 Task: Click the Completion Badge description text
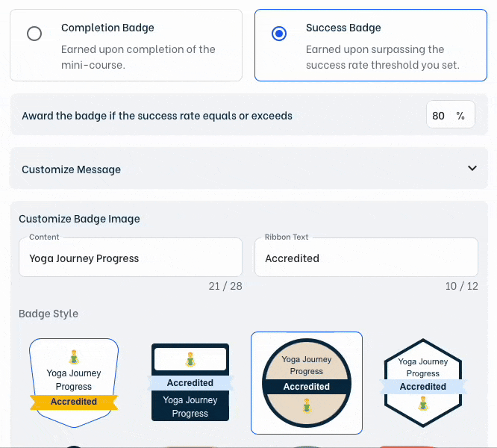pyautogui.click(x=138, y=57)
